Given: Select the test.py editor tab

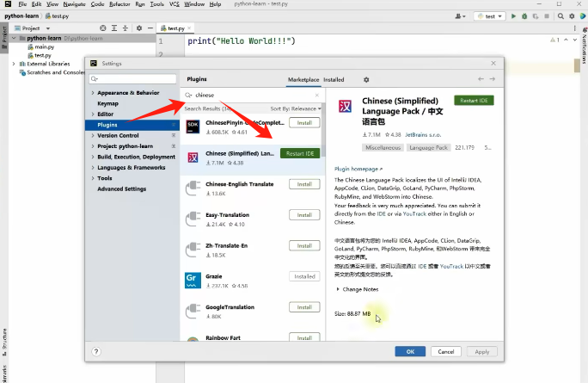Looking at the screenshot, I should [175, 28].
